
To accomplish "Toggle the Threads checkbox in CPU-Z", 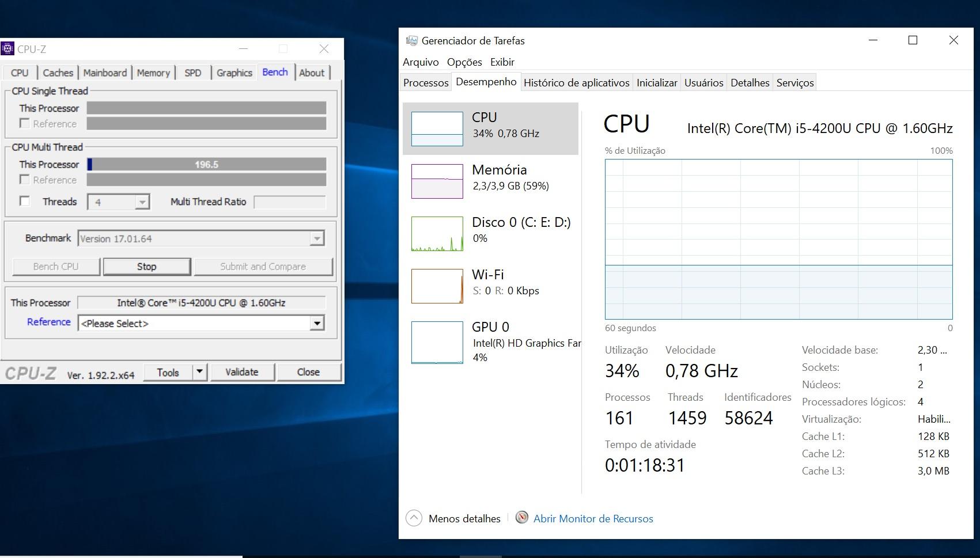I will 24,201.
